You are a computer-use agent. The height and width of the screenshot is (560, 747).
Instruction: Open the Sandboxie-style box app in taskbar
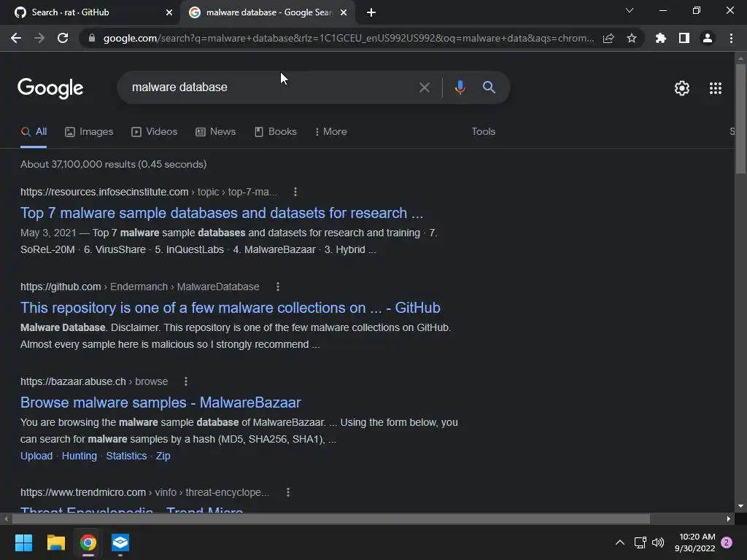tap(120, 542)
